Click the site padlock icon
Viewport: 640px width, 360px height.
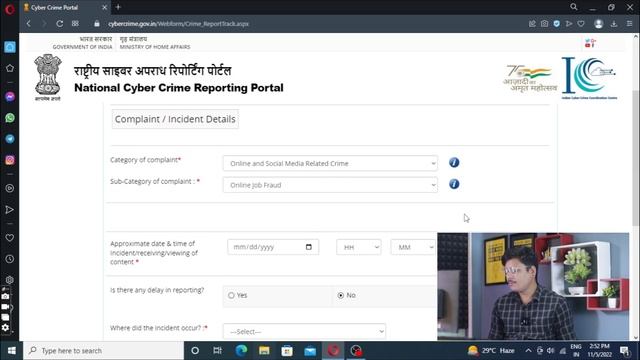point(97,24)
